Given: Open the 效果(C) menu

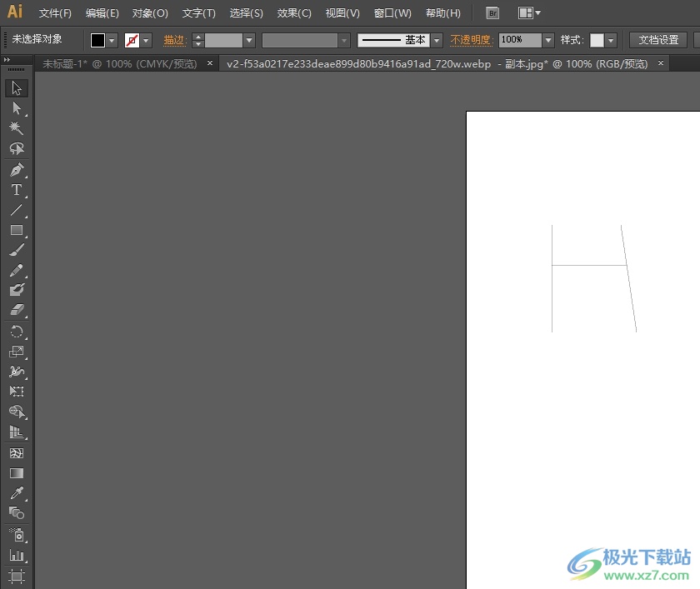Looking at the screenshot, I should click(x=293, y=13).
